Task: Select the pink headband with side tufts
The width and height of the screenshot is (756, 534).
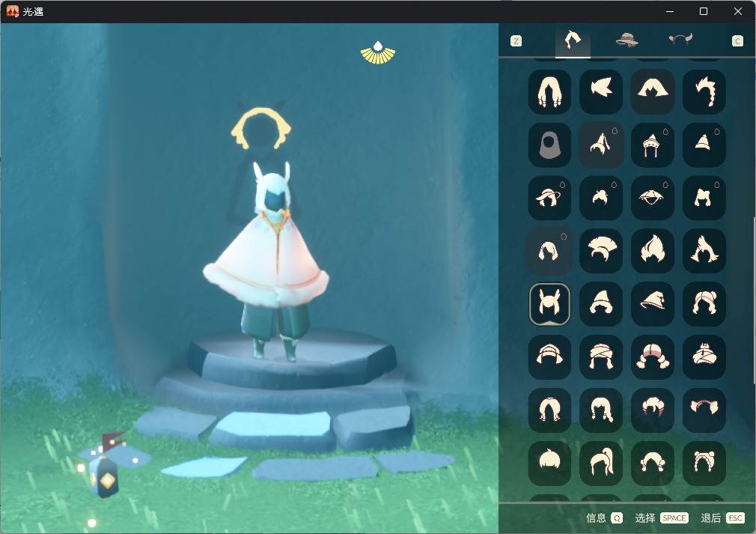Action: point(704,410)
